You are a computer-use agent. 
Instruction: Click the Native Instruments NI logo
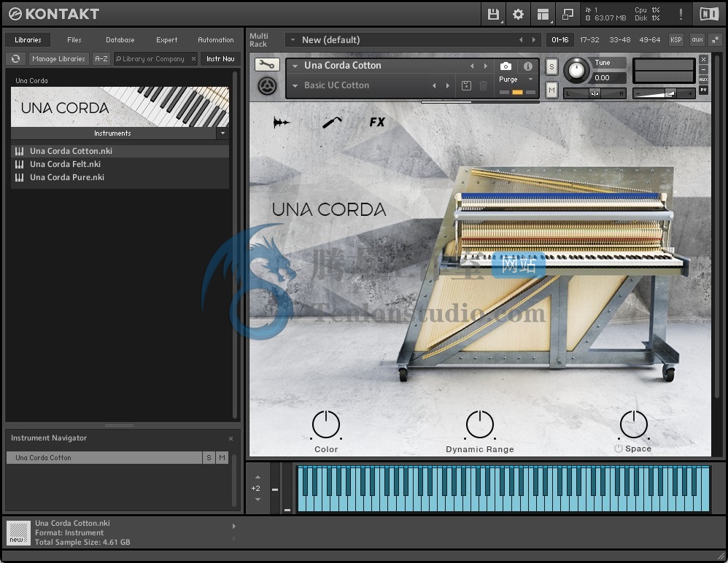(709, 15)
